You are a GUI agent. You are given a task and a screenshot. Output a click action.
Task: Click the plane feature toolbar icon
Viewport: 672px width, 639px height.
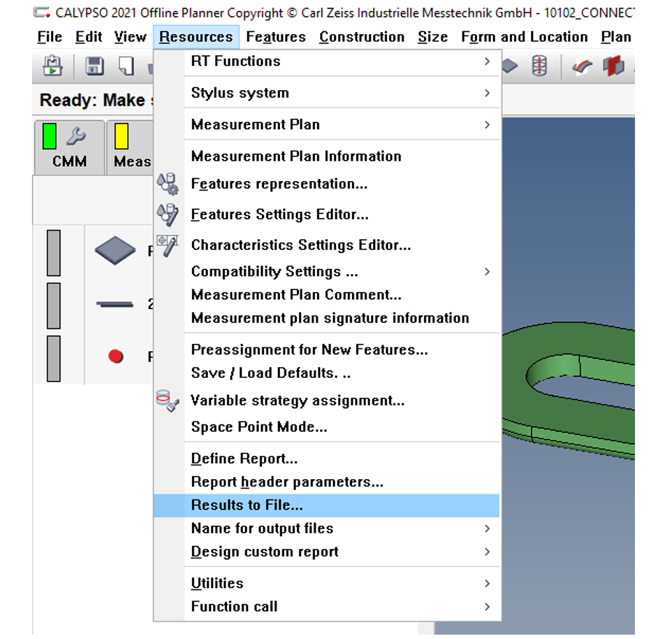pyautogui.click(x=510, y=66)
